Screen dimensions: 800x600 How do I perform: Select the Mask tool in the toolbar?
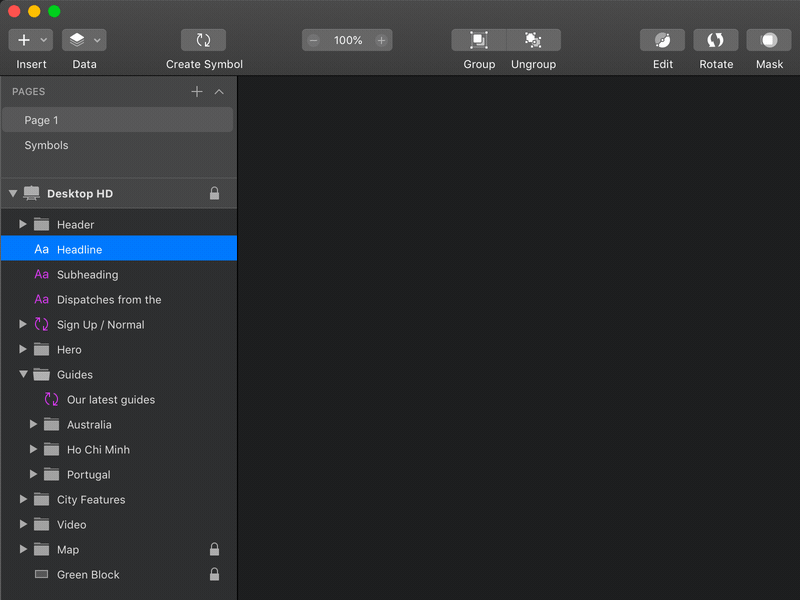click(768, 40)
